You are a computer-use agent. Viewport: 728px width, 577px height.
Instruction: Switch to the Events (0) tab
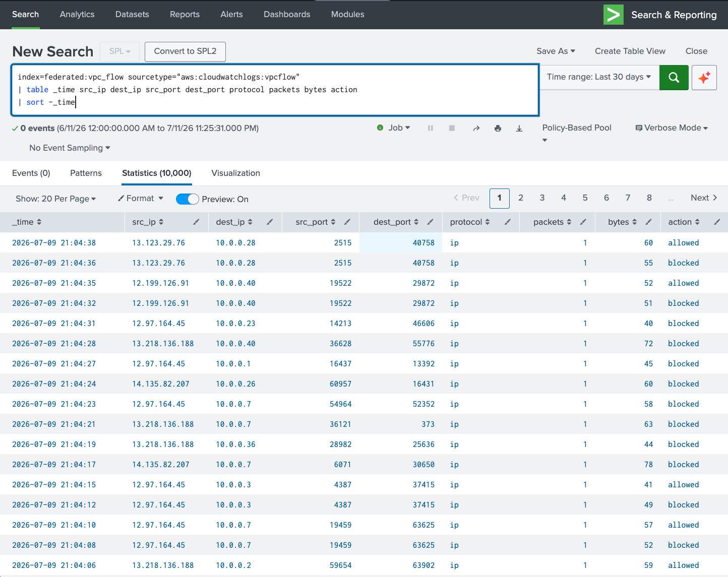tap(31, 173)
